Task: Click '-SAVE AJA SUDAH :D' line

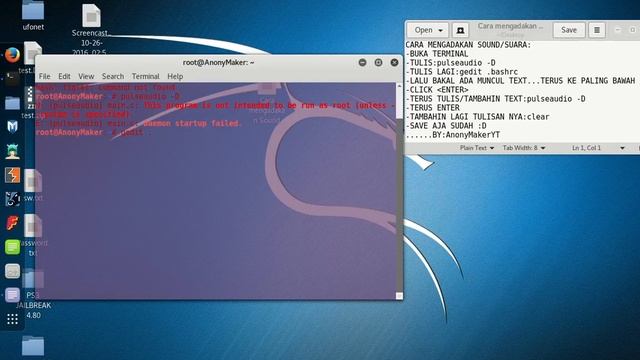Action: [446, 126]
